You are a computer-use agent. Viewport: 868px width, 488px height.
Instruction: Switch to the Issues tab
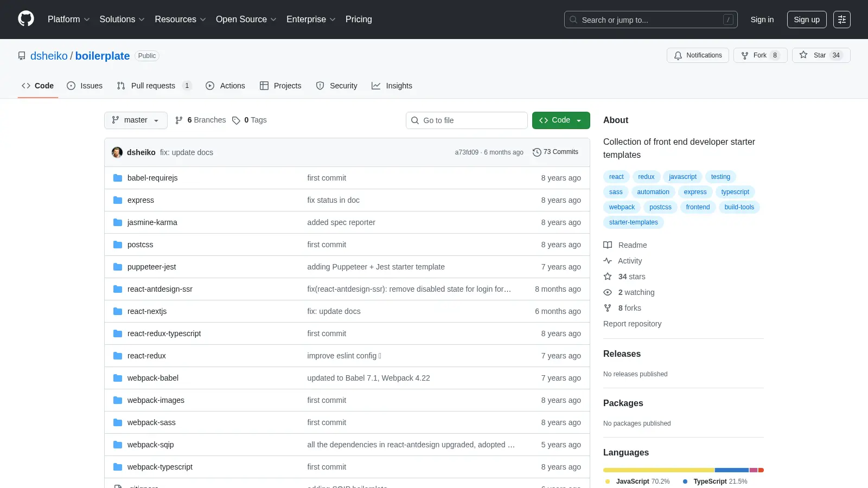pos(85,86)
